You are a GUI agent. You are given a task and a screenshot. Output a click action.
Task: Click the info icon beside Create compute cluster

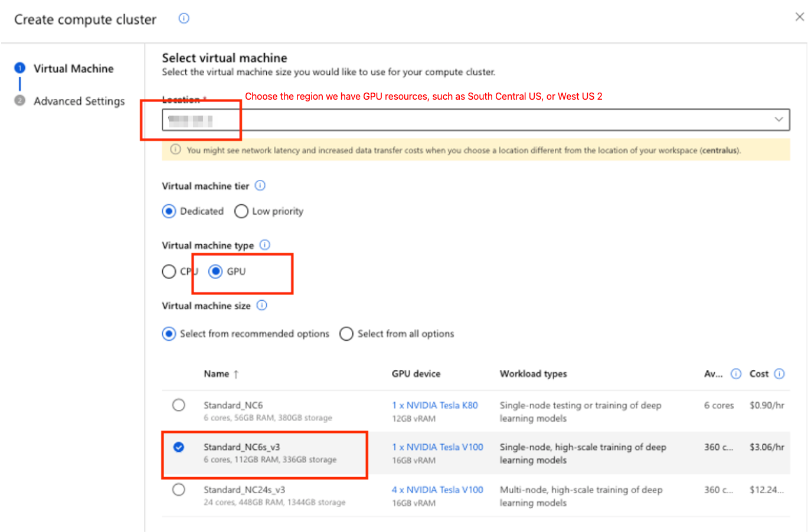pyautogui.click(x=184, y=18)
